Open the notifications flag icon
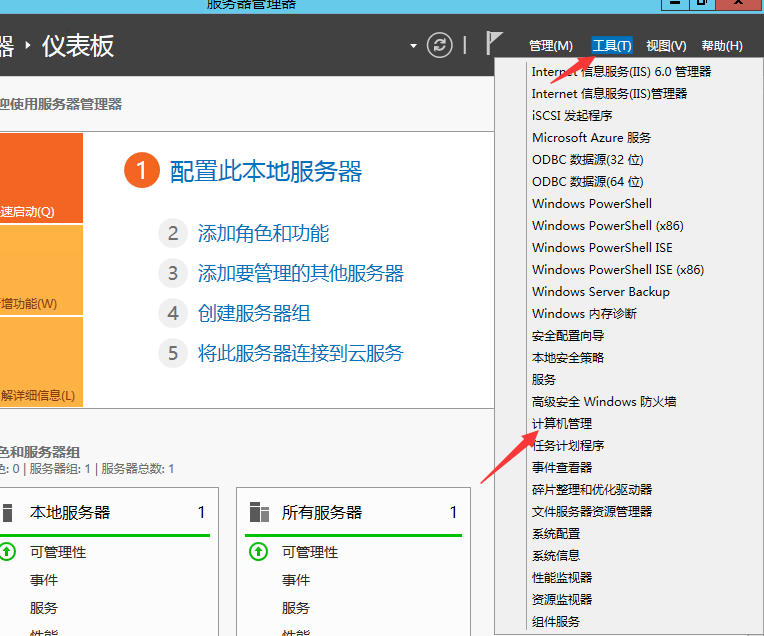This screenshot has width=764, height=636. click(494, 44)
